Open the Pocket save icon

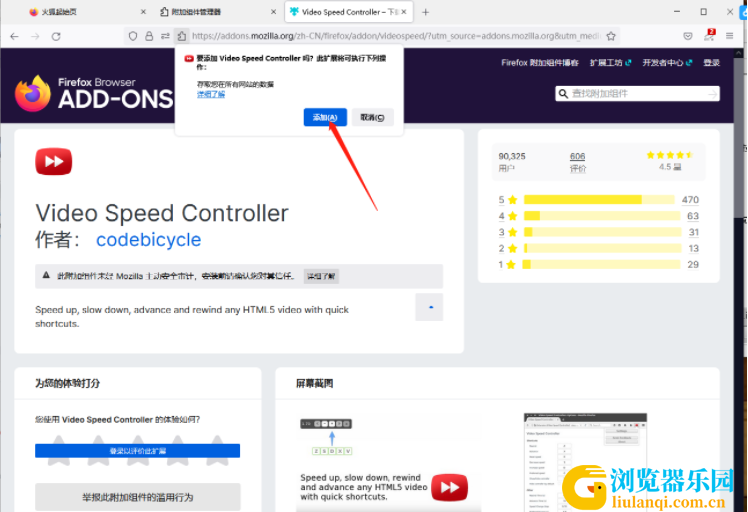(687, 36)
